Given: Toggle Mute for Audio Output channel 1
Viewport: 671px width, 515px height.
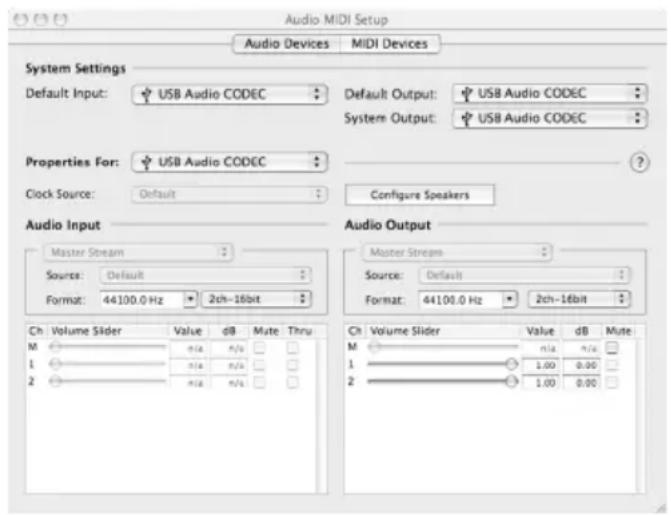Looking at the screenshot, I should coord(612,365).
